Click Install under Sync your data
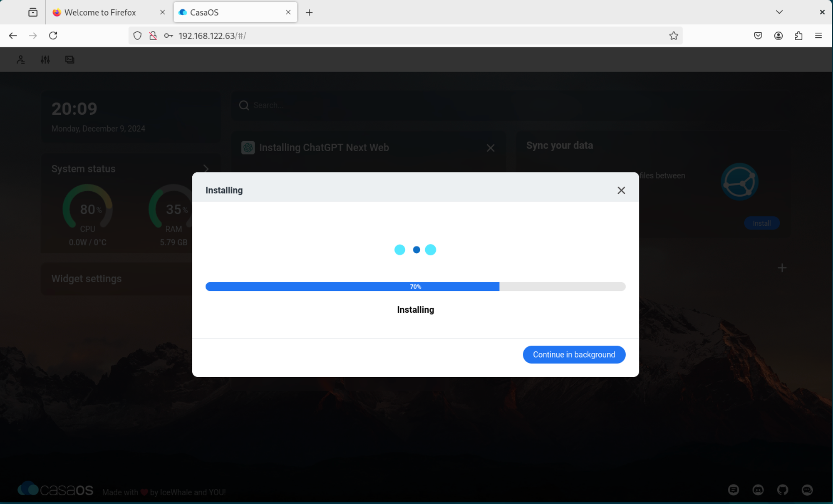 point(762,223)
